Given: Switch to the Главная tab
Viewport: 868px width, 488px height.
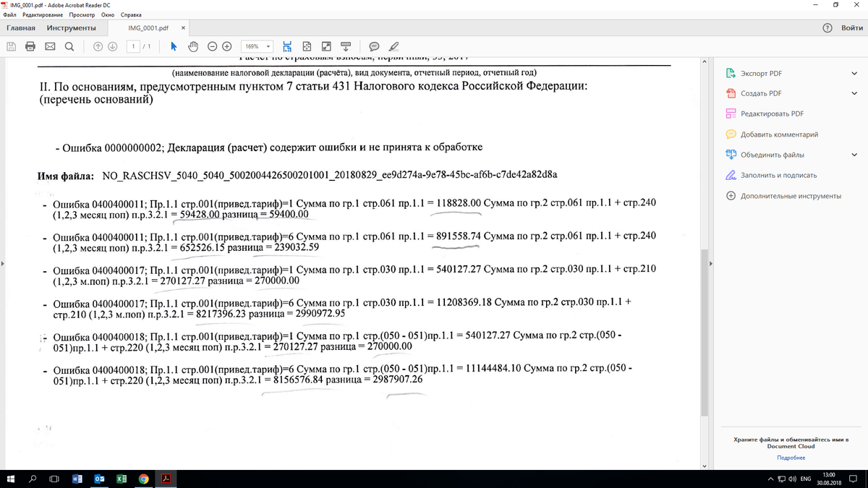Looking at the screenshot, I should tap(21, 27).
